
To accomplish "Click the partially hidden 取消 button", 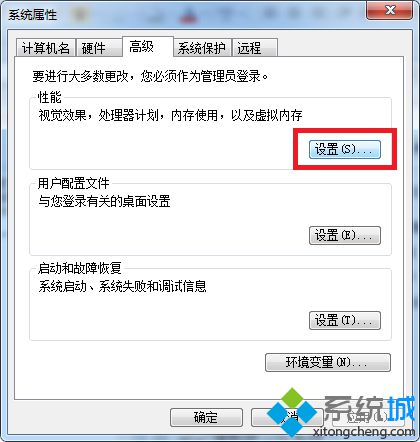I will (x=287, y=417).
